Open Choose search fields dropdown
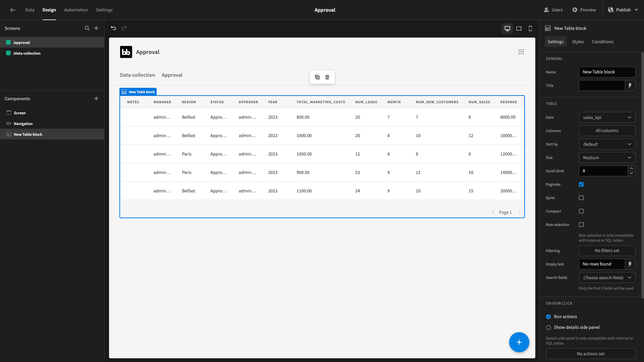 607,278
